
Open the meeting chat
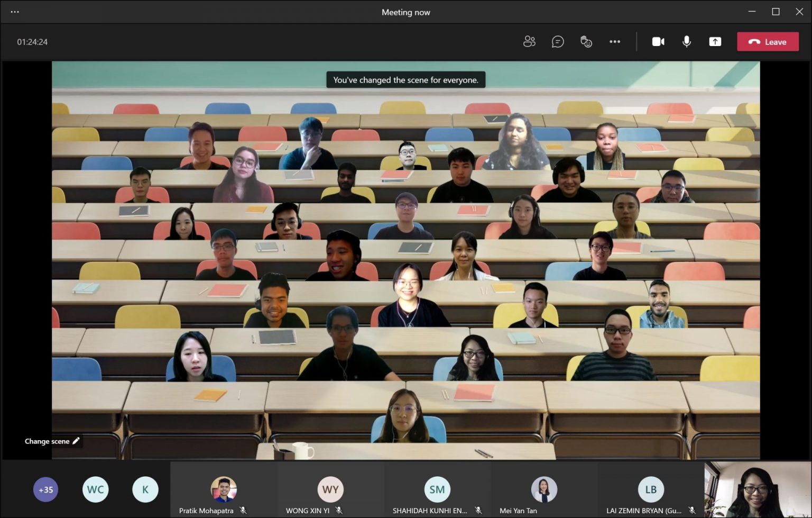[x=558, y=41]
